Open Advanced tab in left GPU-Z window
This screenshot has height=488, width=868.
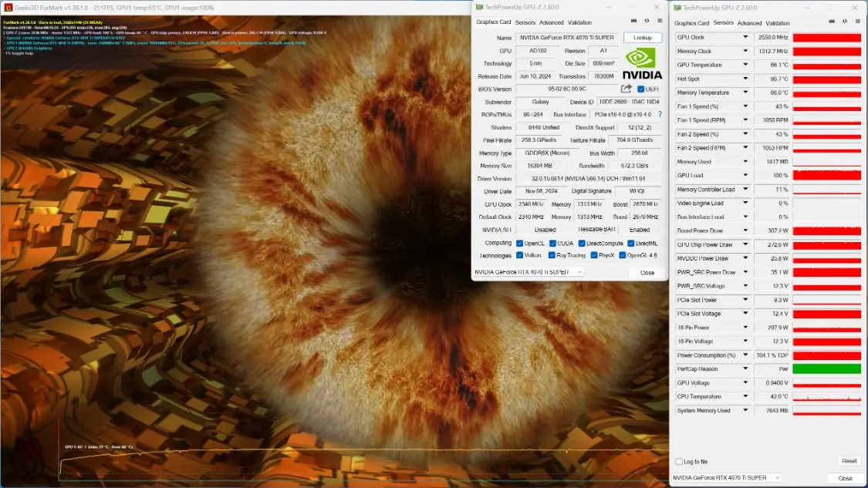552,22
